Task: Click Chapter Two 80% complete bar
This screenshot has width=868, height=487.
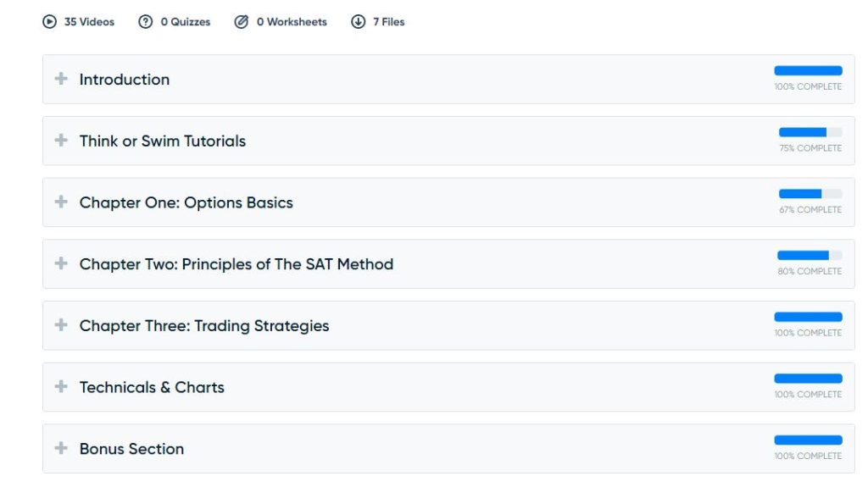Action: click(x=810, y=255)
